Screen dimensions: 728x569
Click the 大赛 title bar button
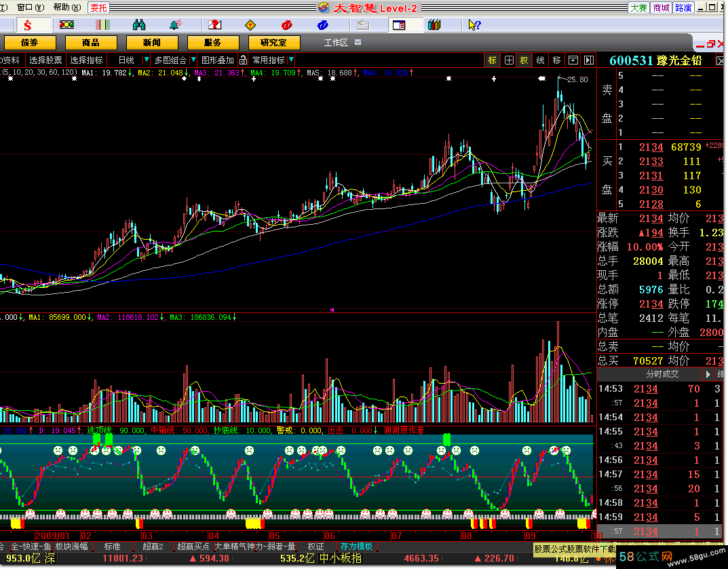pos(639,8)
